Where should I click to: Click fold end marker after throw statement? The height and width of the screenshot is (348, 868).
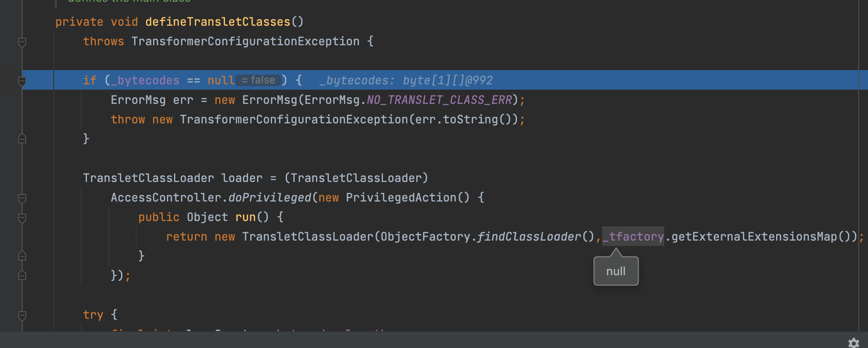pos(22,139)
